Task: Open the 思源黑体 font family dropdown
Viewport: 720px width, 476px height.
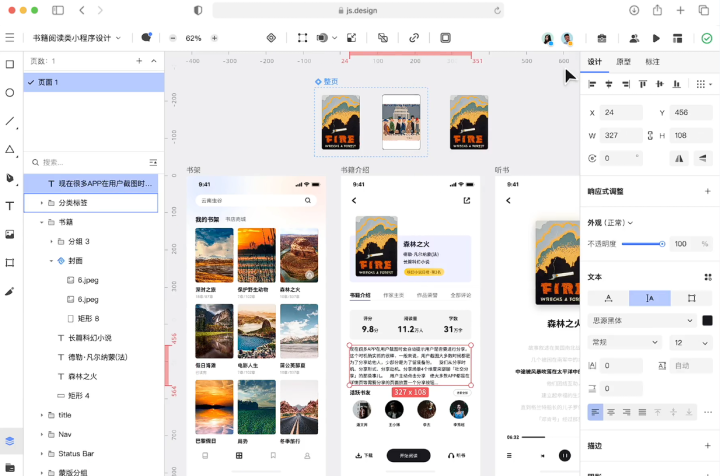Action: (x=640, y=320)
